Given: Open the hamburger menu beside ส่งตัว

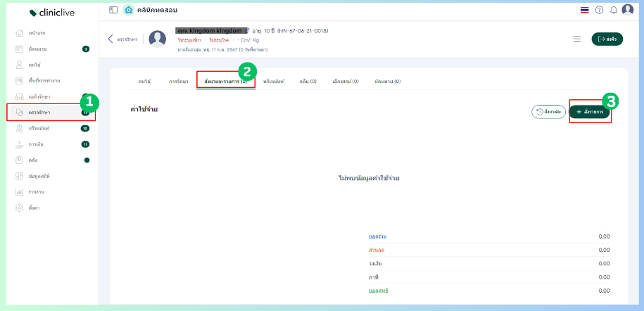Looking at the screenshot, I should click(577, 39).
